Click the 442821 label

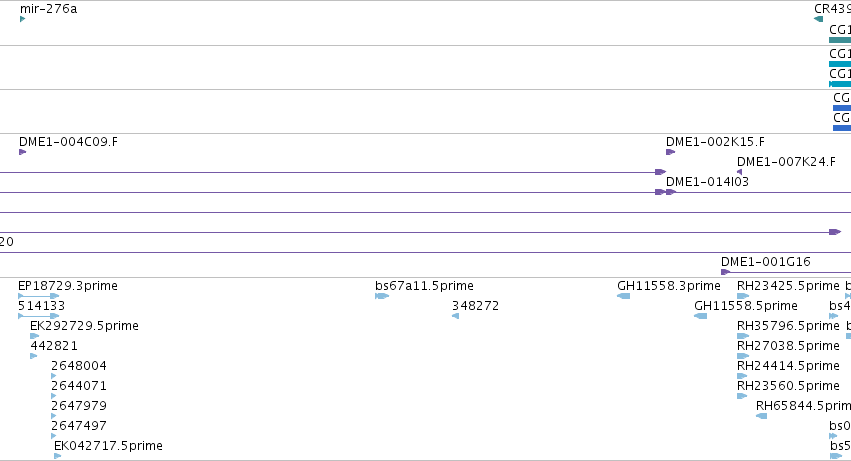(54, 346)
